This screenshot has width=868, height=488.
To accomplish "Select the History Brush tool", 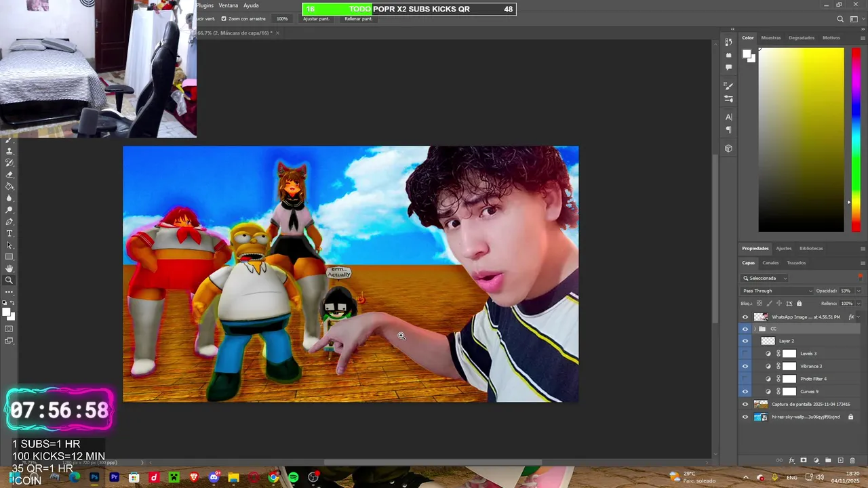I will click(x=9, y=163).
